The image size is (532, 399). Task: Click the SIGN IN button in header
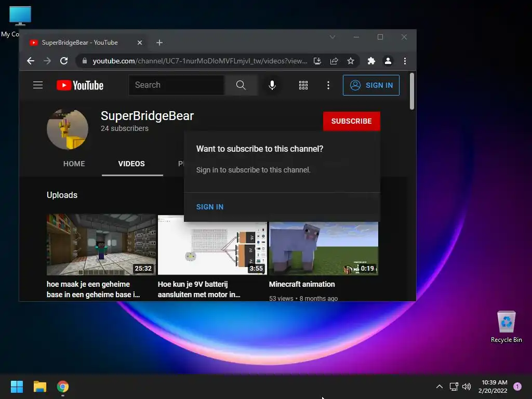[x=371, y=85]
